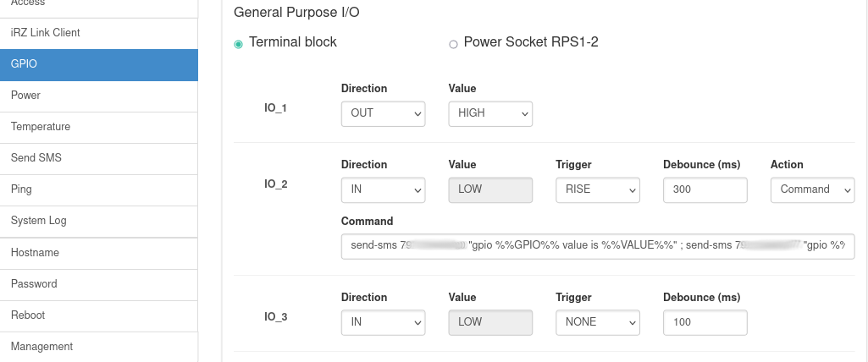The height and width of the screenshot is (362, 868).
Task: Go to the Power settings page
Action: pyautogui.click(x=25, y=96)
